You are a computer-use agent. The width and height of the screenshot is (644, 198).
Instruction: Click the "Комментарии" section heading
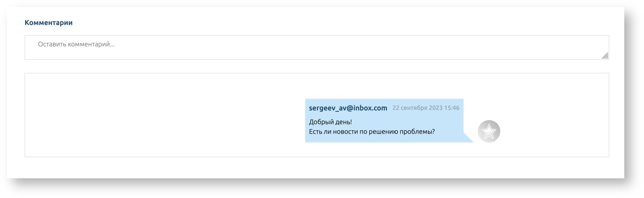point(49,23)
